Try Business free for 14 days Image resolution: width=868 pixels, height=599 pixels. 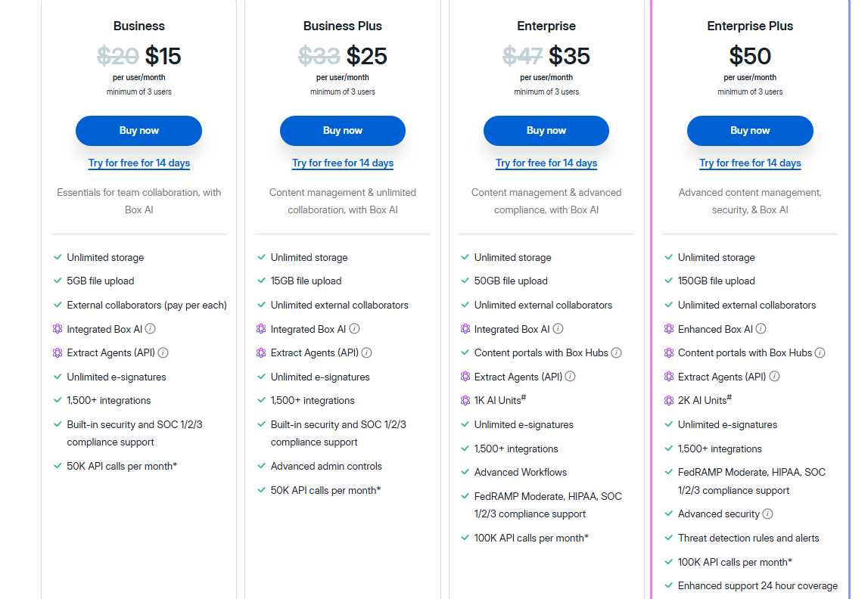[138, 163]
